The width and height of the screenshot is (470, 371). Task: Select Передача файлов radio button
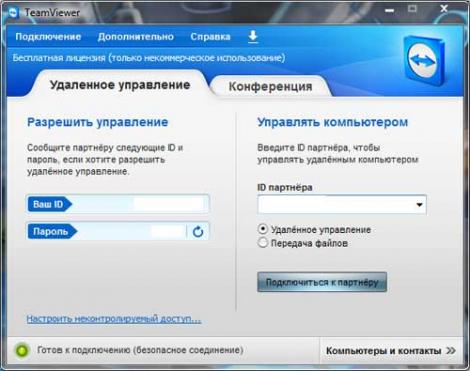tap(263, 243)
